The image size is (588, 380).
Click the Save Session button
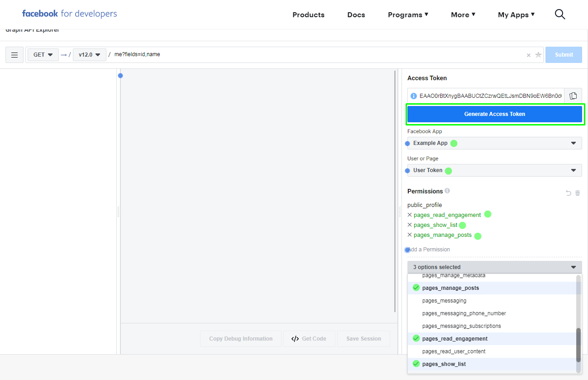[363, 339]
